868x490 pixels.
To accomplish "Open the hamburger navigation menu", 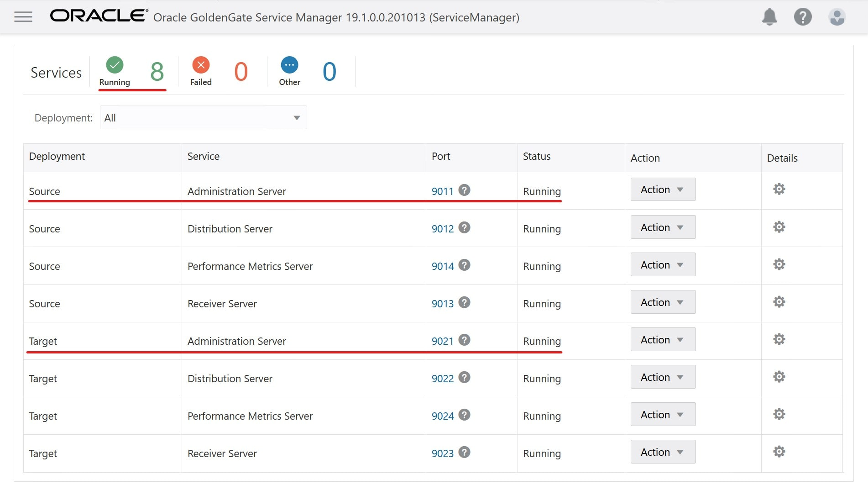I will click(23, 17).
